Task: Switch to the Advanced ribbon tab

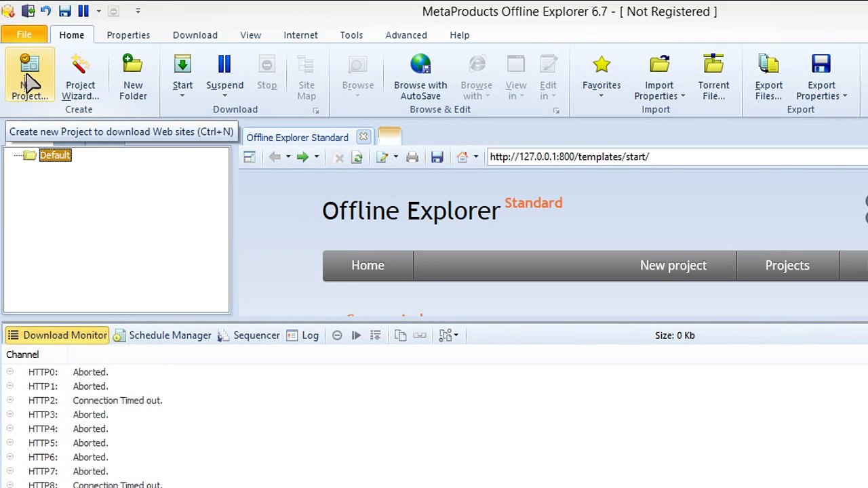Action: tap(406, 35)
